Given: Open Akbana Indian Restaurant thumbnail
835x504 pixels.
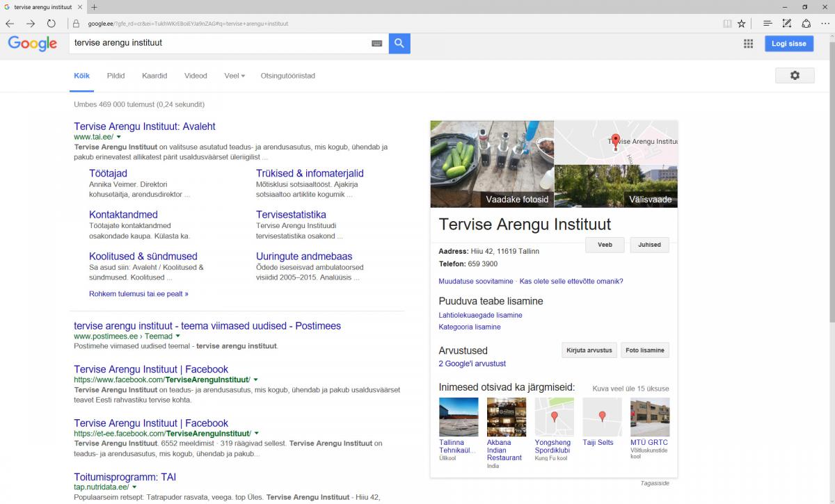Looking at the screenshot, I should 507,416.
